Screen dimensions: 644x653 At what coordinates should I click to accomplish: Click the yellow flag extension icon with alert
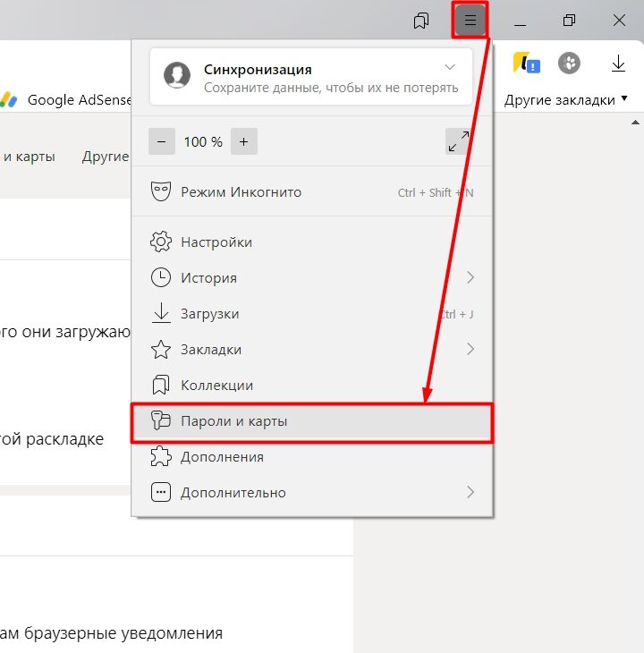click(x=524, y=63)
